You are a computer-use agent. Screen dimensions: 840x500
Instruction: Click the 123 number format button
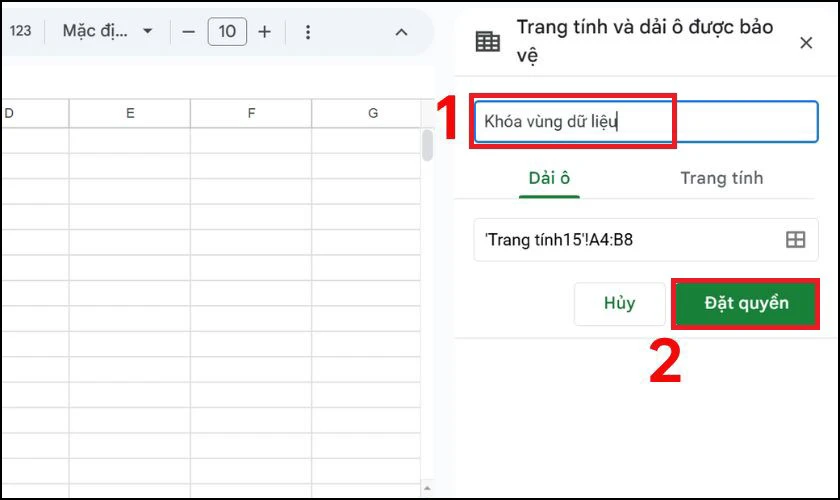20,31
